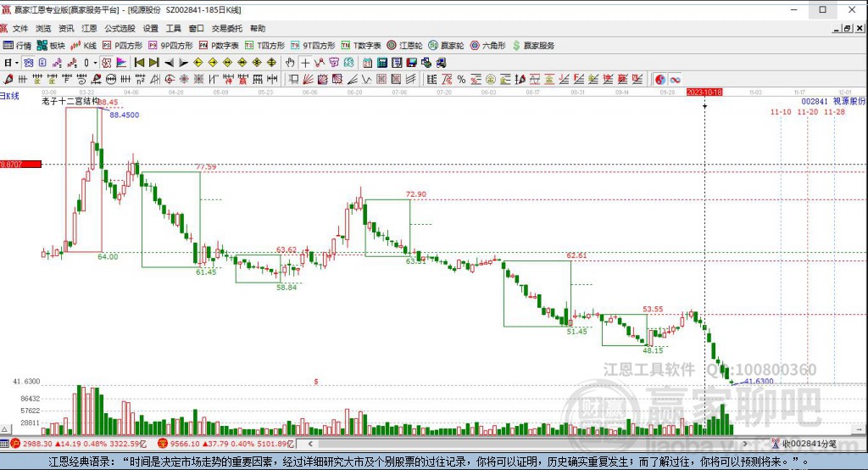The image size is (868, 470).
Task: Expand the 日 period dropdown arrow
Action: pyautogui.click(x=17, y=63)
